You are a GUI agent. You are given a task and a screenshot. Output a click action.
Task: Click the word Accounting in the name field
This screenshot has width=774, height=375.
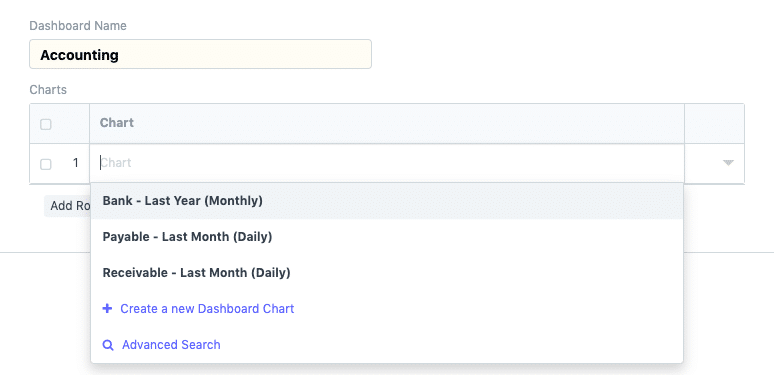tap(79, 55)
